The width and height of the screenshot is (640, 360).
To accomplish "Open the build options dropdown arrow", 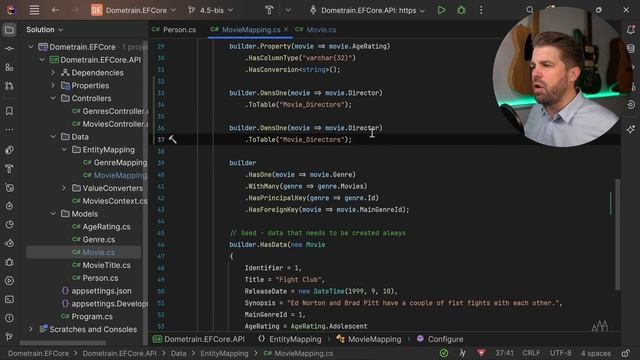I will point(288,10).
